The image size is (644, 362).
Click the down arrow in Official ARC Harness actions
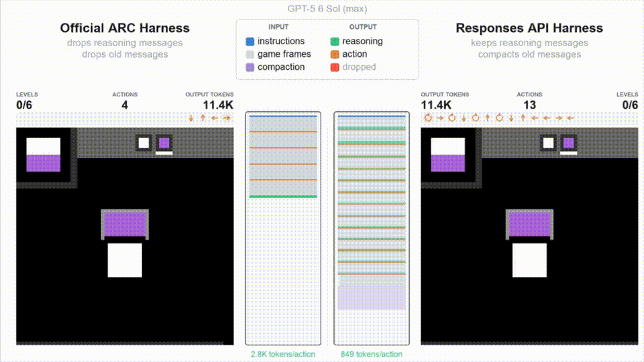tap(191, 118)
